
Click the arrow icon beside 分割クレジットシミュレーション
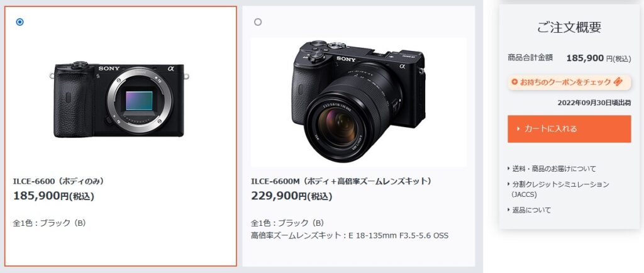pos(509,184)
